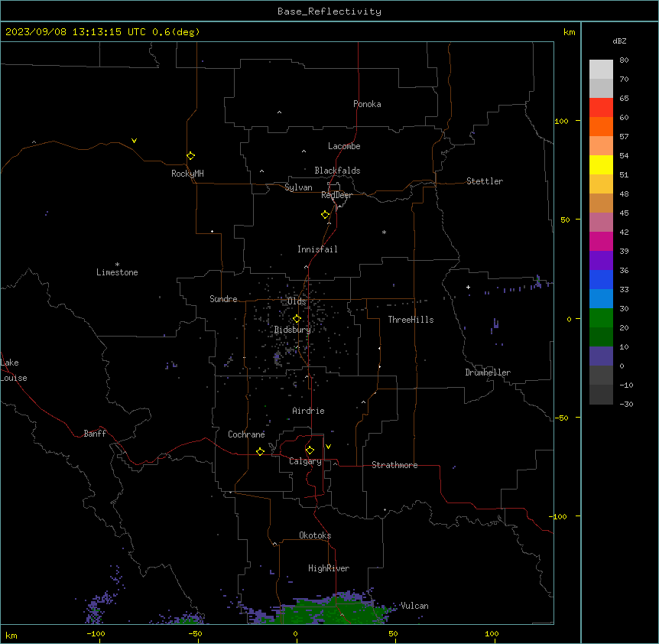Screen dimensions: 659x644
Task: Click the yellow V marker east of Calgary's diamond
Action: (x=328, y=447)
